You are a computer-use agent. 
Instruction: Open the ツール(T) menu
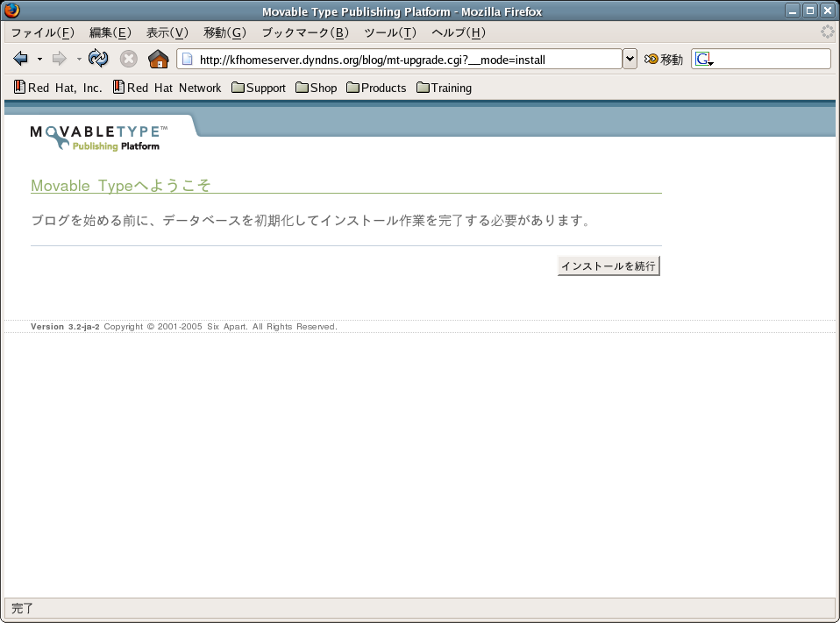click(x=390, y=32)
